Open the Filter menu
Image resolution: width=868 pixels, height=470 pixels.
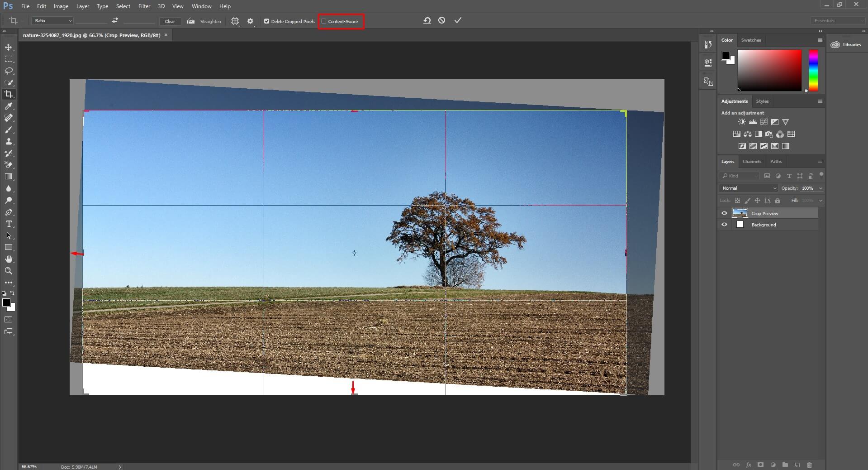[144, 6]
